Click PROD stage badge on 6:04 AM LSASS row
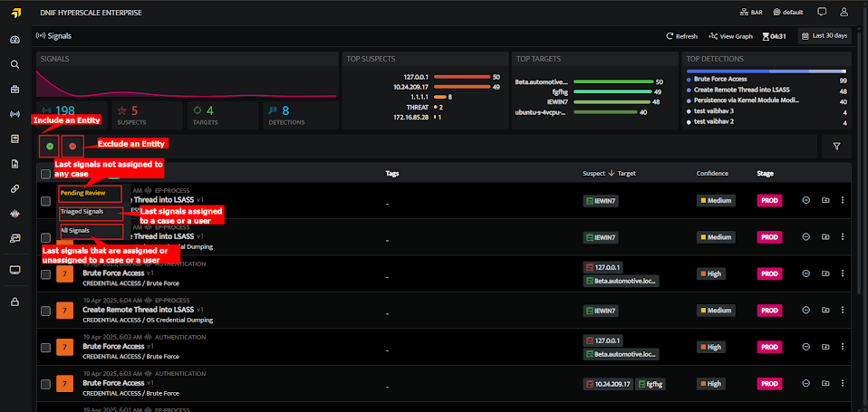 [x=769, y=311]
